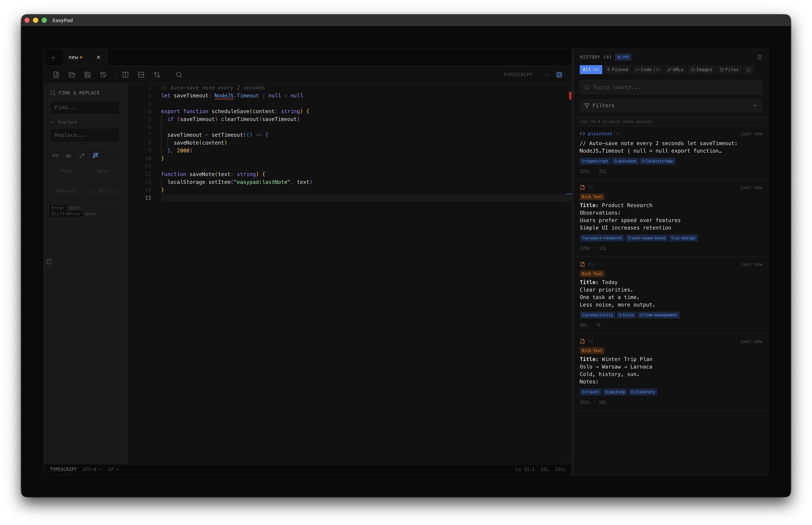Toggle the horizontal split layout icon
Image resolution: width=812 pixels, height=525 pixels.
tap(141, 75)
